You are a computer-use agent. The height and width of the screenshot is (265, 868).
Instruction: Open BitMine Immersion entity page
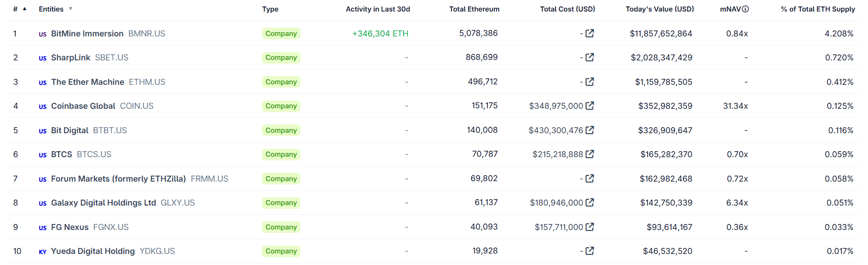pos(87,34)
